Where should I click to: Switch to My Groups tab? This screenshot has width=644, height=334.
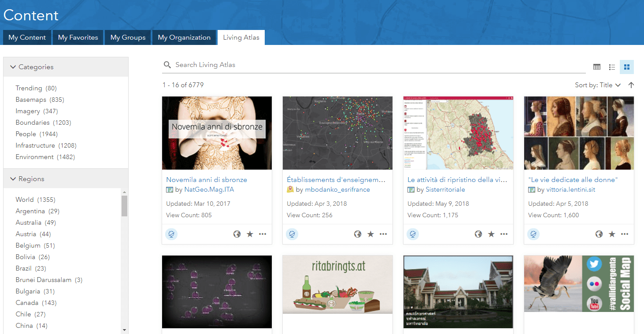(128, 37)
